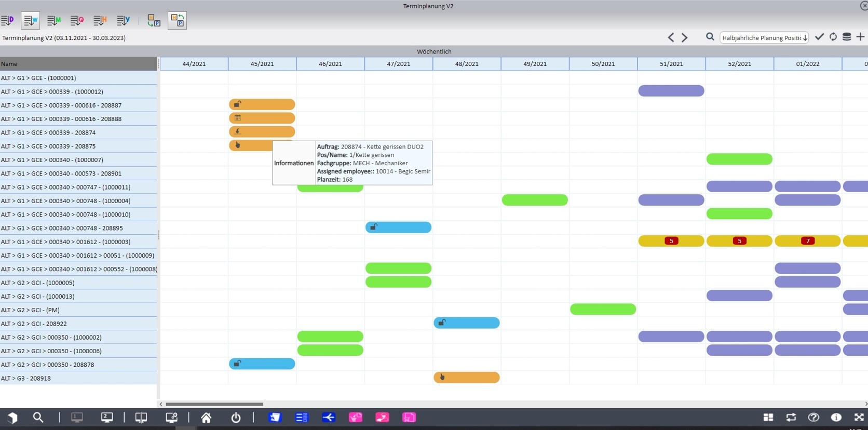Screen dimensions: 868x430
Task: Click the tiles layout icon in the bottom bar
Action: [x=768, y=417]
